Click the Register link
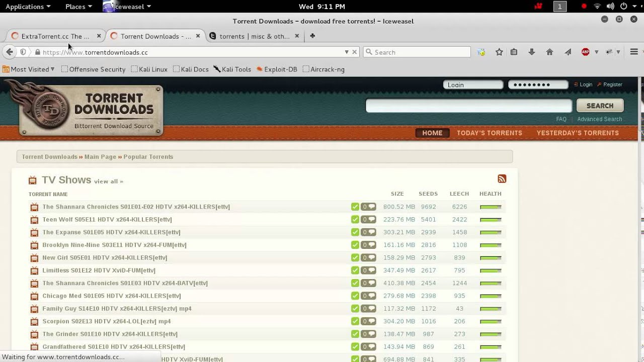This screenshot has height=362, width=644. pos(612,84)
